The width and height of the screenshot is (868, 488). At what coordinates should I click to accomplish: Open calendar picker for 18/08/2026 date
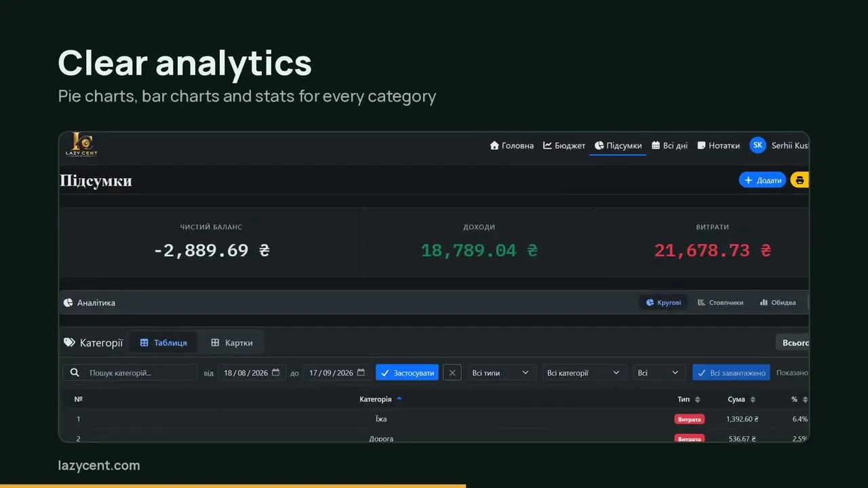coord(275,373)
